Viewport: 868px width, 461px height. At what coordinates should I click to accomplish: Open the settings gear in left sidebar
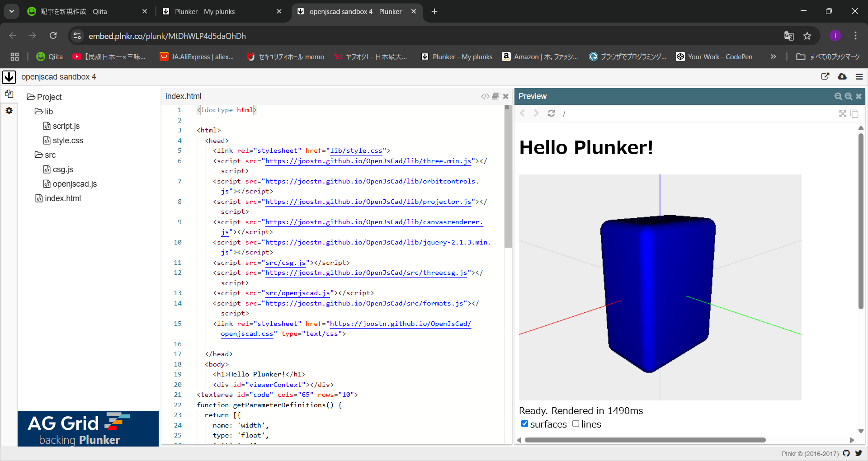click(x=9, y=111)
